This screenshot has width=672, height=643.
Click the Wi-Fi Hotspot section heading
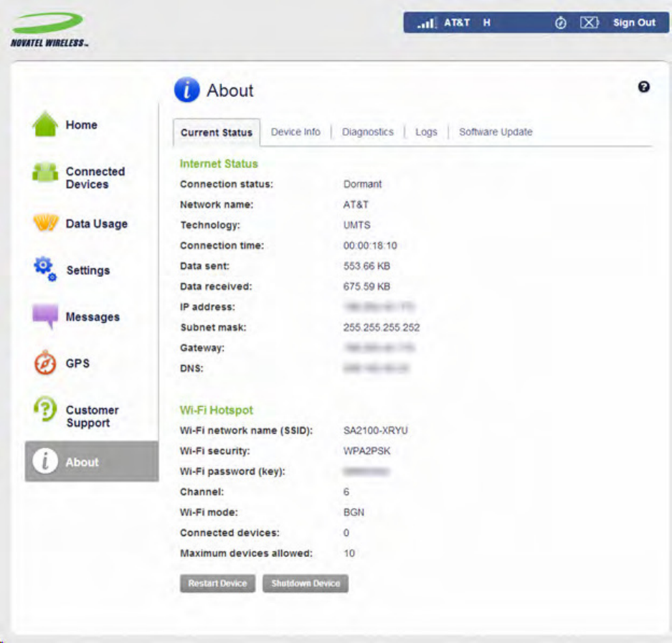click(217, 410)
